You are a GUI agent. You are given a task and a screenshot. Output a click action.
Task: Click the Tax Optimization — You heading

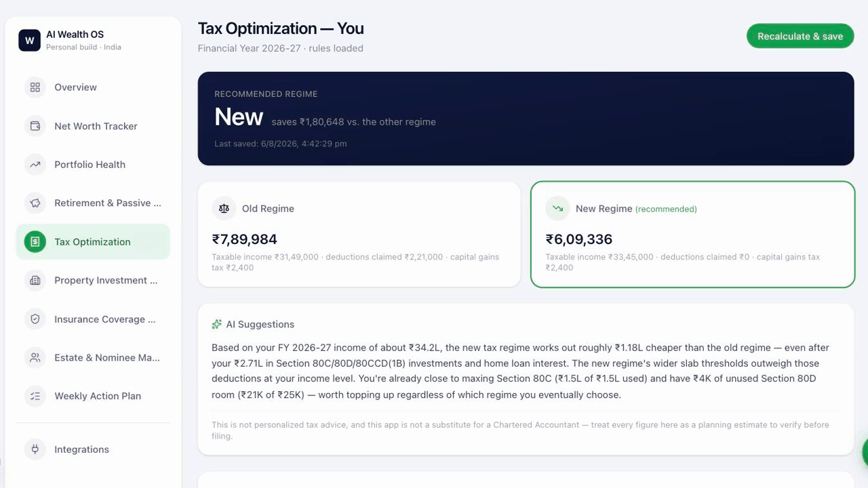click(281, 28)
